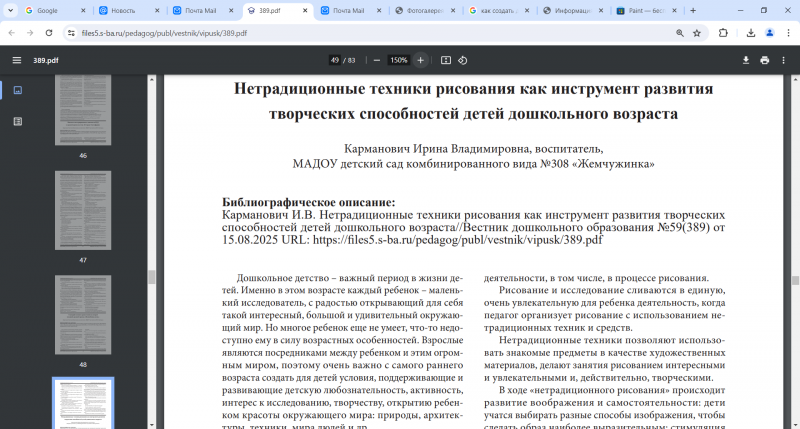This screenshot has width=800, height=429.
Task: Toggle the PDF sidebar menu
Action: click(16, 60)
